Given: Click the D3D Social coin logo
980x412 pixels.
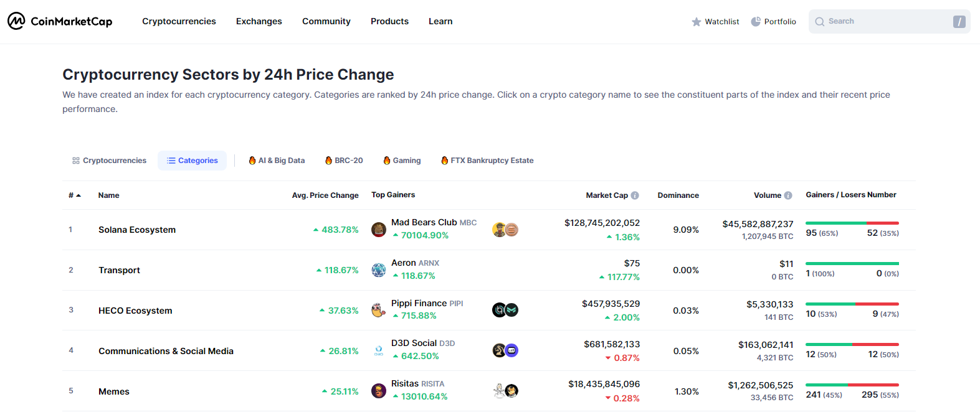Looking at the screenshot, I should [379, 350].
